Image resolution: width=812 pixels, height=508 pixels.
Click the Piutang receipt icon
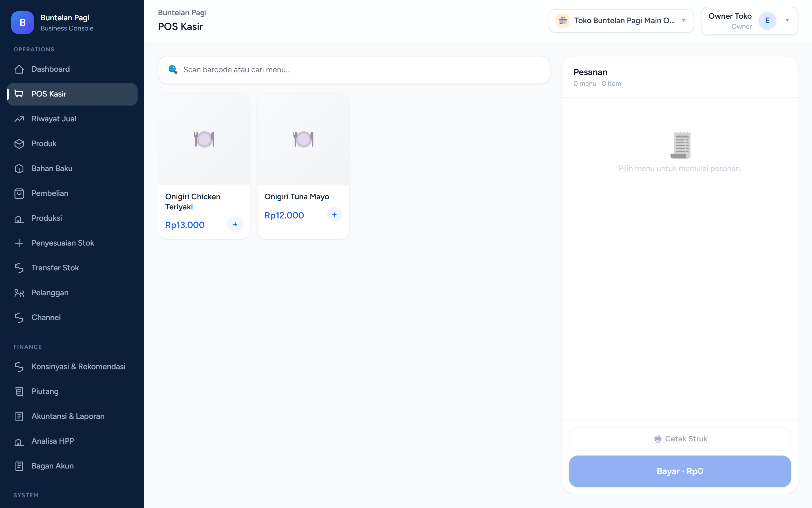[19, 392]
